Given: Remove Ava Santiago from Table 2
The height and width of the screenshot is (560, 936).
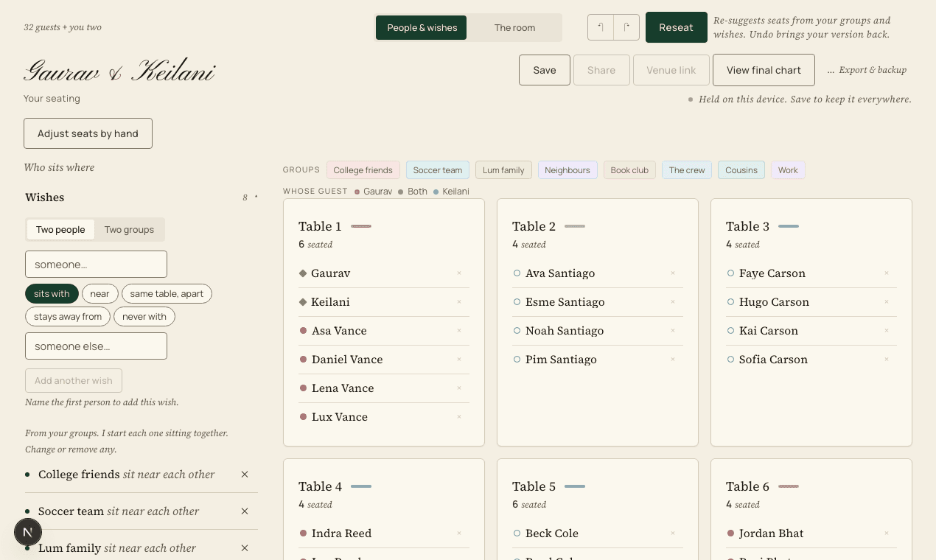Looking at the screenshot, I should click(x=673, y=273).
